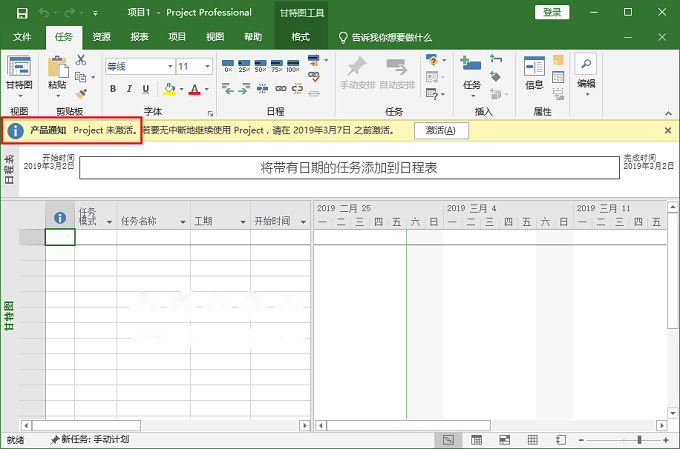Image resolution: width=680 pixels, height=449 pixels.
Task: Open the Start time column filter dropdown
Action: (303, 222)
